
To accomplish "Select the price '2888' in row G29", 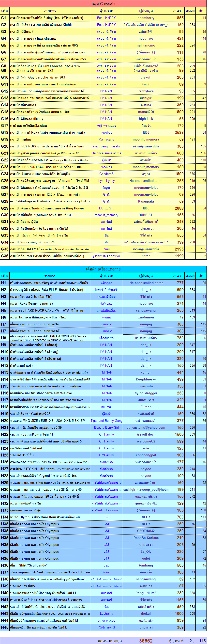I will click(179, 208).
